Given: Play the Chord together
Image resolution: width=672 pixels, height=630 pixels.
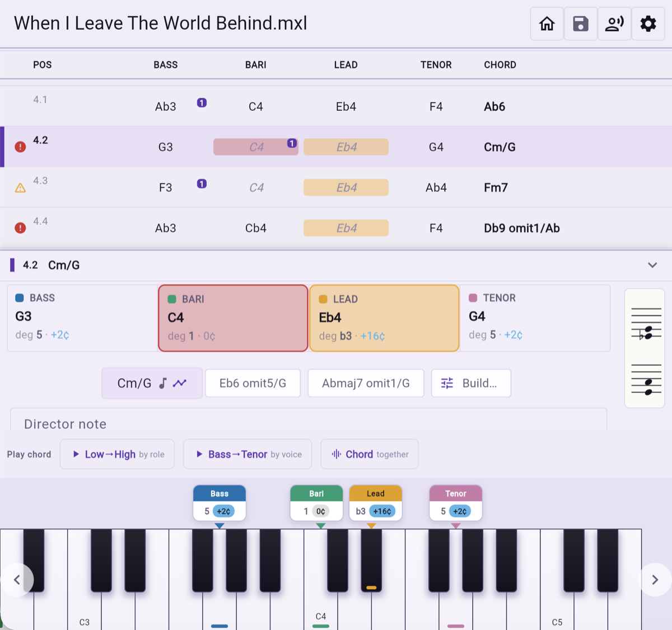Looking at the screenshot, I should pos(370,454).
